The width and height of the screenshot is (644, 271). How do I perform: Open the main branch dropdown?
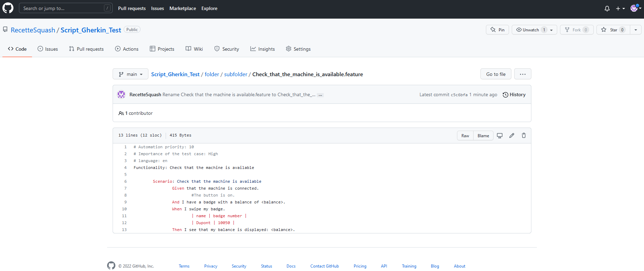point(131,74)
